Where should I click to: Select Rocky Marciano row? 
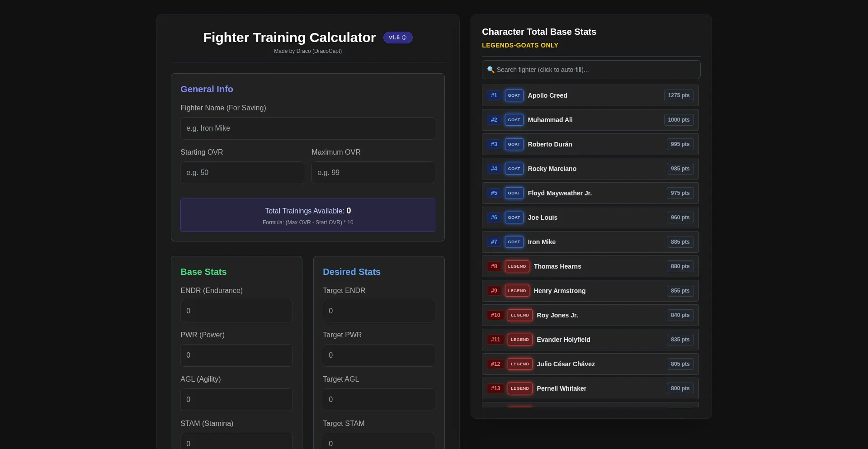[590, 169]
